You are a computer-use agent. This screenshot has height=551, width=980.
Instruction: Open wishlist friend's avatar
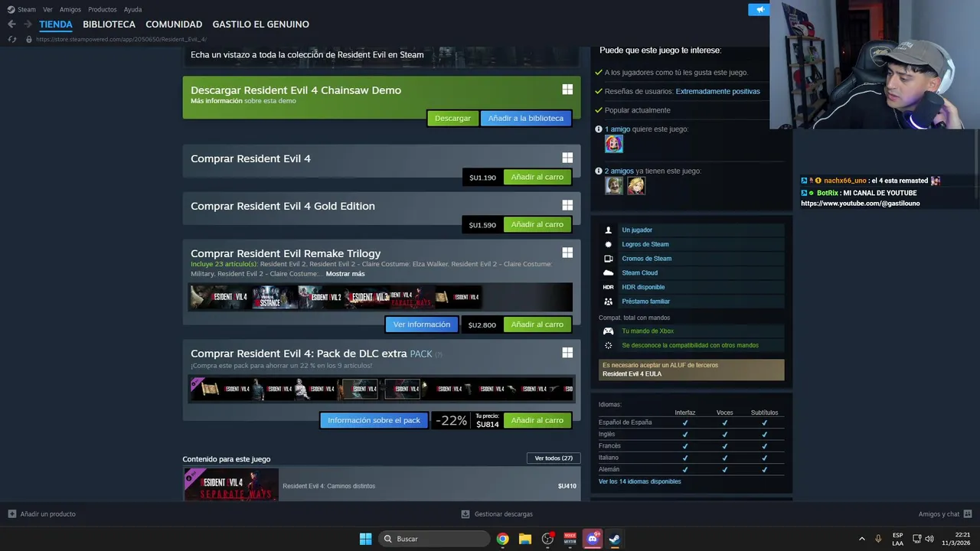pos(614,144)
